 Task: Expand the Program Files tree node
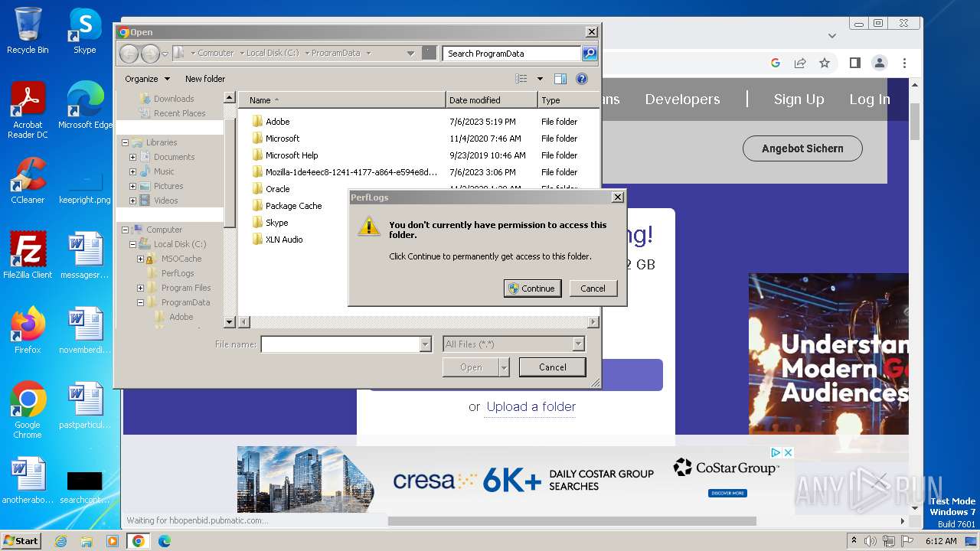(x=140, y=288)
